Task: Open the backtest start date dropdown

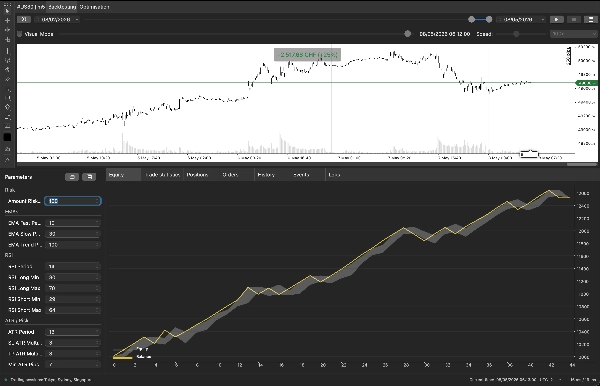Action: coord(57,19)
